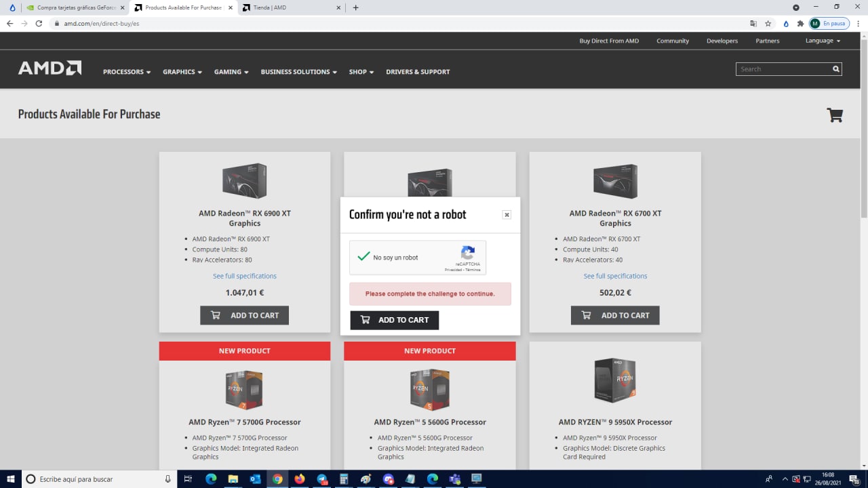Open Calculator from the taskbar
This screenshot has width=868, height=488.
(x=344, y=479)
